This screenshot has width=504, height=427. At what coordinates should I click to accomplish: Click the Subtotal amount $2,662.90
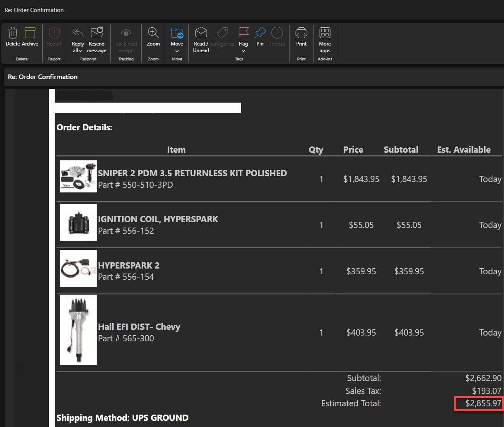(x=483, y=378)
